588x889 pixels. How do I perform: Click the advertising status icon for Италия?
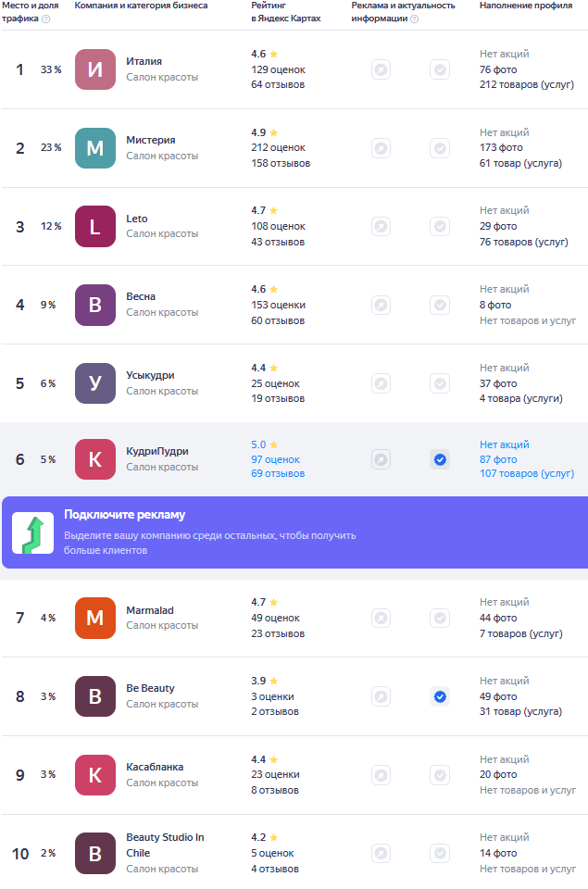(381, 69)
